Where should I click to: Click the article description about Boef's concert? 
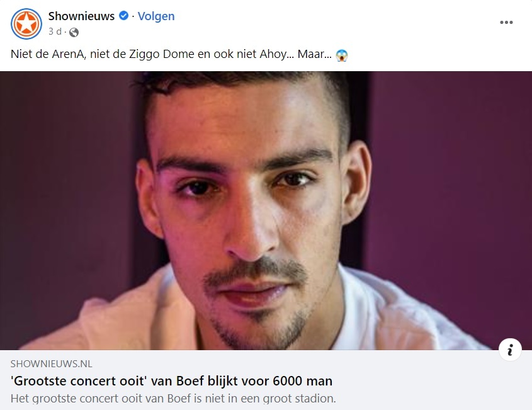[173, 399]
